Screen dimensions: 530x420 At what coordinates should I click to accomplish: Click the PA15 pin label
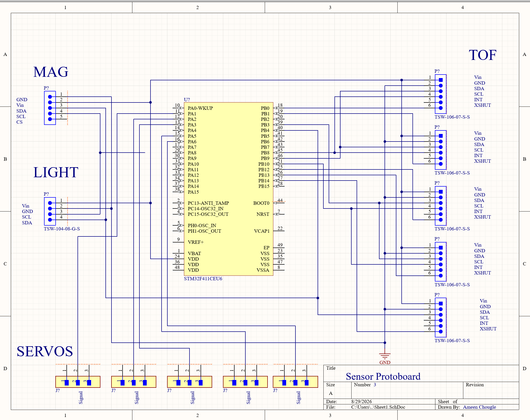coord(193,192)
